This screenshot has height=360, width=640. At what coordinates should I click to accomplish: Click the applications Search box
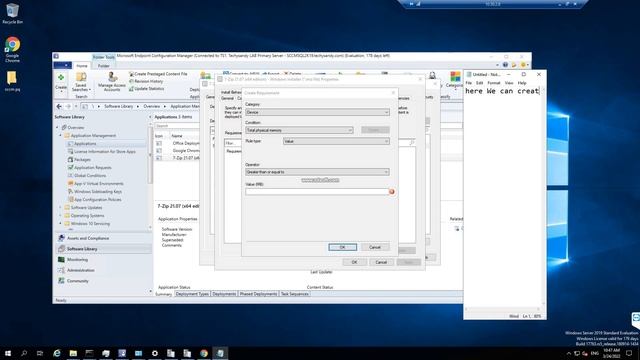click(177, 126)
